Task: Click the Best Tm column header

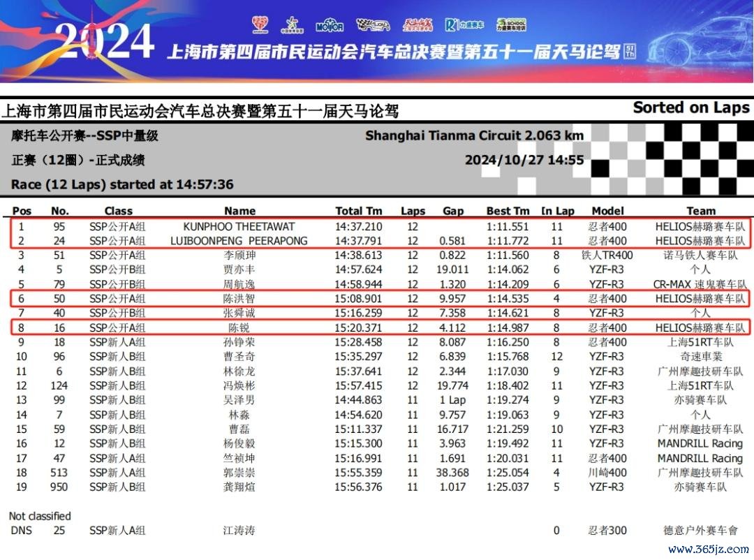Action: [x=508, y=211]
